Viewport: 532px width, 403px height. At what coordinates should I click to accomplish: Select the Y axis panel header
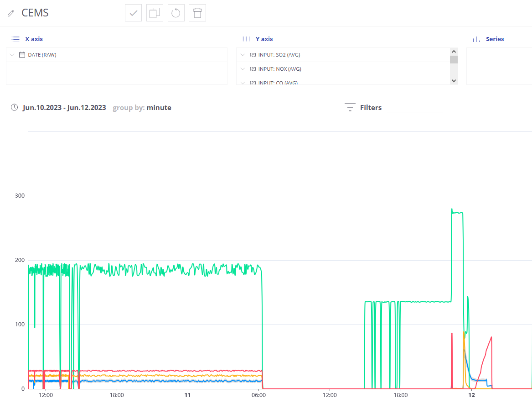coord(264,39)
